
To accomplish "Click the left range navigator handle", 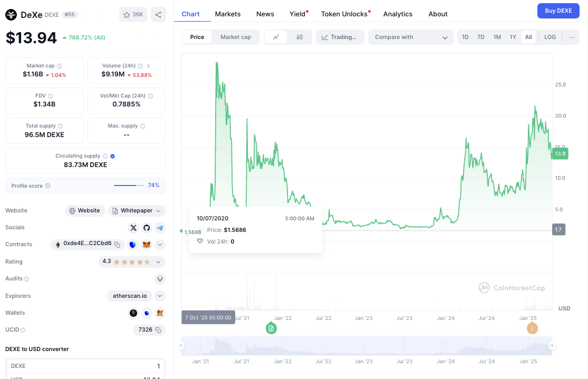I will (181, 346).
